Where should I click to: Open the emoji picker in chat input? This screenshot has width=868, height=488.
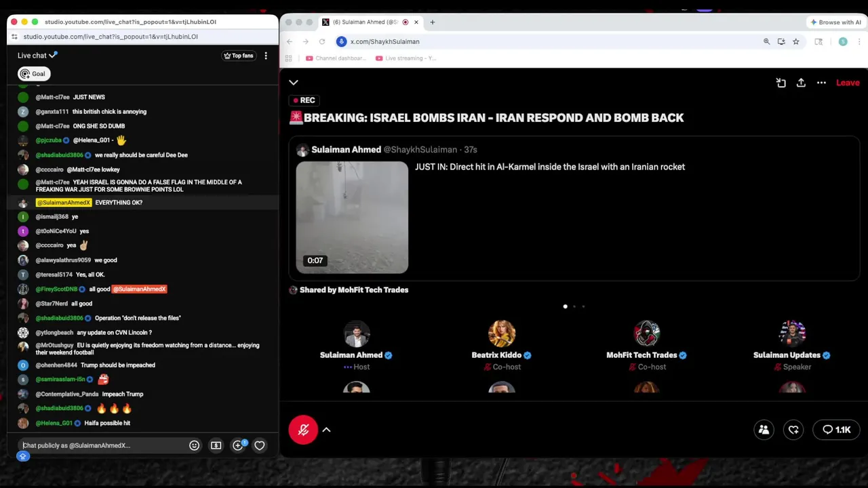click(194, 445)
